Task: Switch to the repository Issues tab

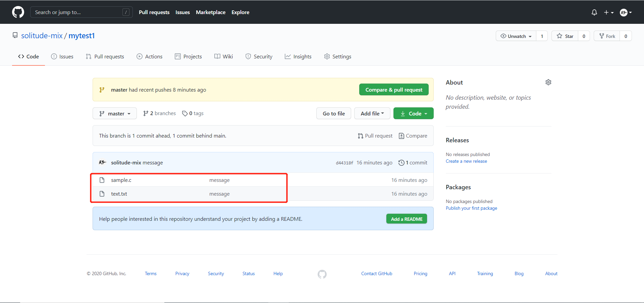Action: tap(62, 56)
